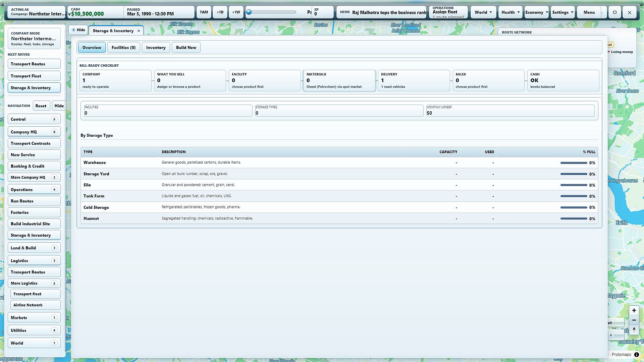The height and width of the screenshot is (362, 644).
Task: Select the Tank Farm storage row
Action: [339, 196]
